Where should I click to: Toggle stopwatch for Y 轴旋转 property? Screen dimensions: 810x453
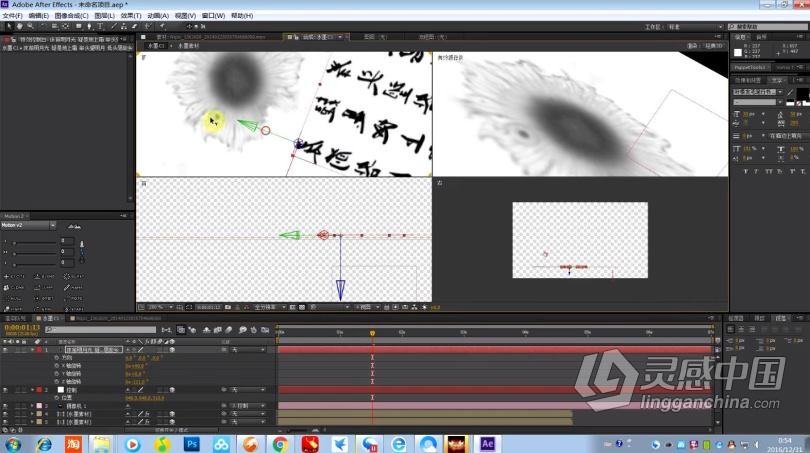tap(57, 373)
